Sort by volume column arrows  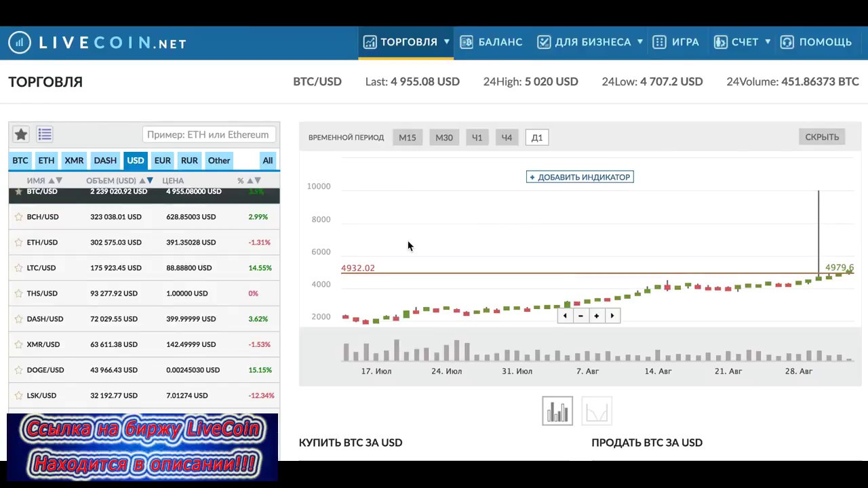[x=146, y=181]
